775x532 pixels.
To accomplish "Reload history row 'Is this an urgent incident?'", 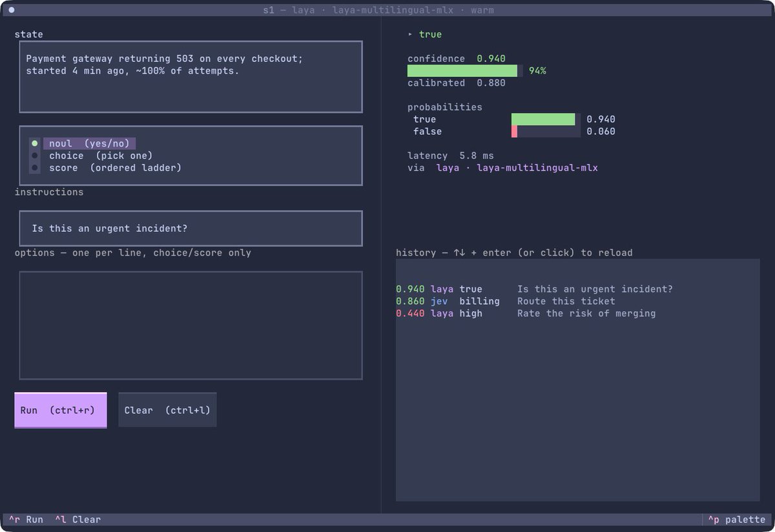I will point(577,289).
